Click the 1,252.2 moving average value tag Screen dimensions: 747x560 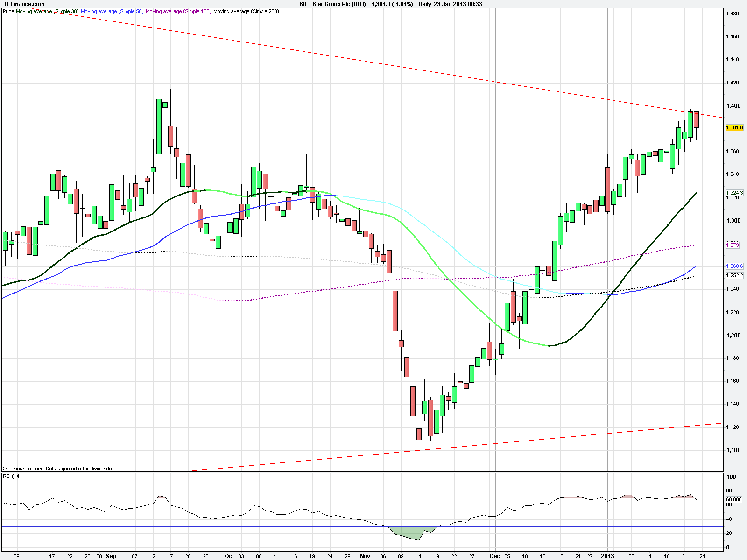click(x=734, y=275)
